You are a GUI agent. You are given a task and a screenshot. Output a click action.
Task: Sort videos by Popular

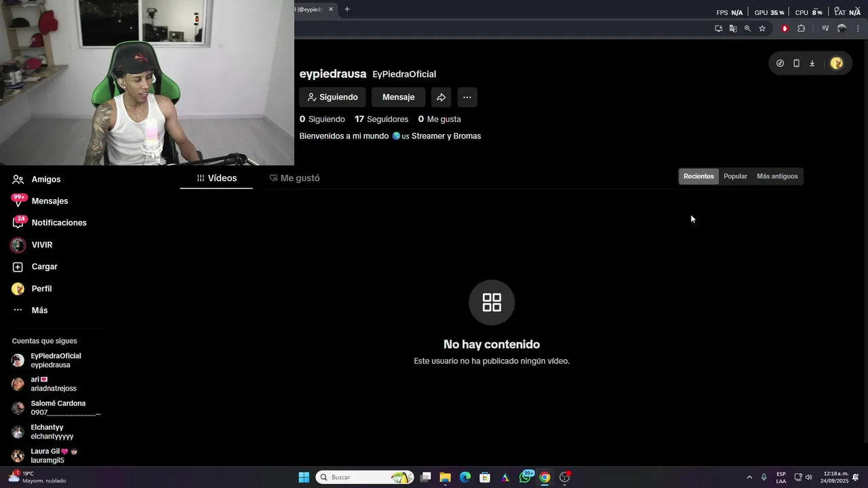click(735, 176)
